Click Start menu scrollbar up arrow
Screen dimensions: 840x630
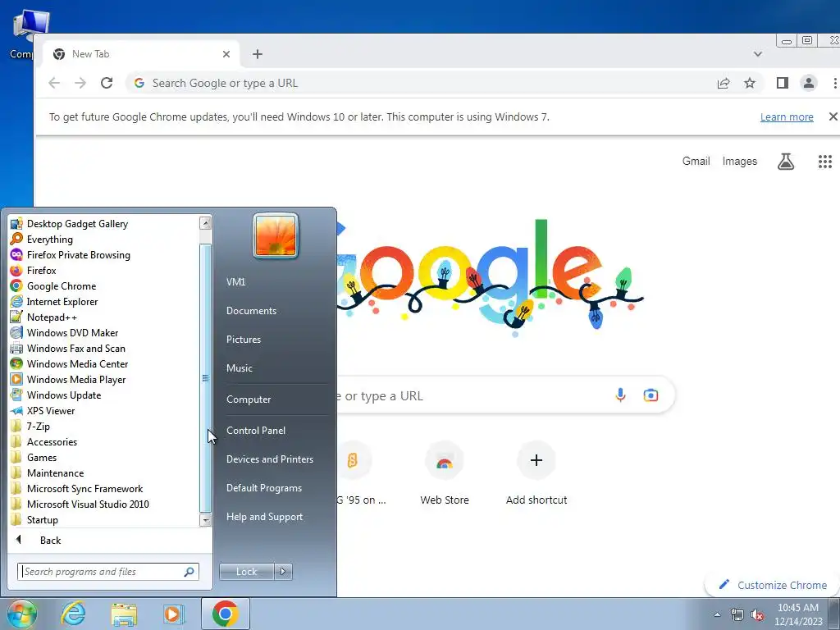click(205, 223)
